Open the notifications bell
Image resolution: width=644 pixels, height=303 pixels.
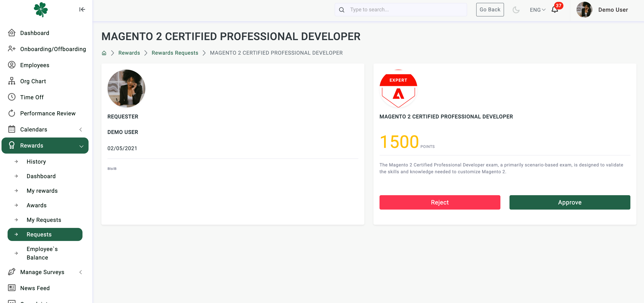coord(555,10)
